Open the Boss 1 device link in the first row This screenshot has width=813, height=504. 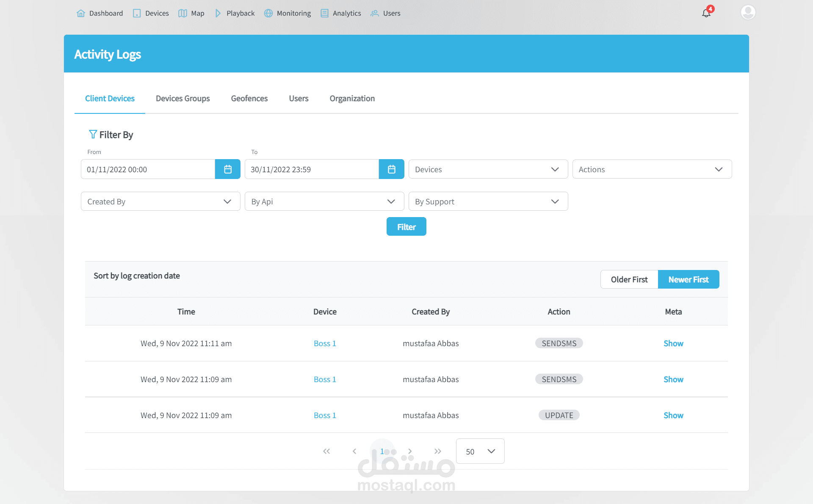[x=325, y=343]
